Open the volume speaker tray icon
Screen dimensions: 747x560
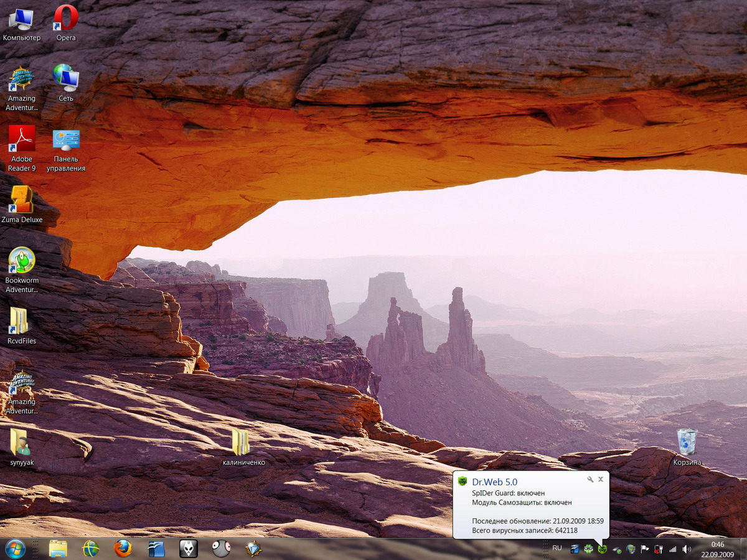click(x=686, y=549)
